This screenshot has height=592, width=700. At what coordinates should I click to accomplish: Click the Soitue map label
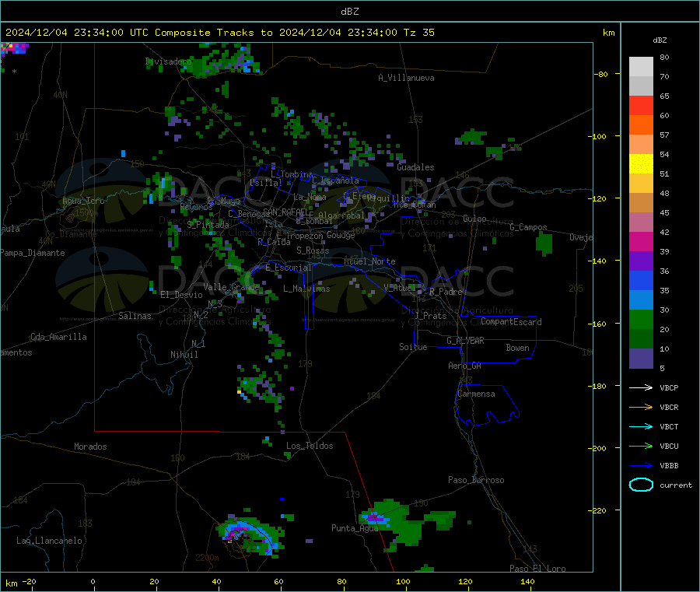[x=413, y=347]
